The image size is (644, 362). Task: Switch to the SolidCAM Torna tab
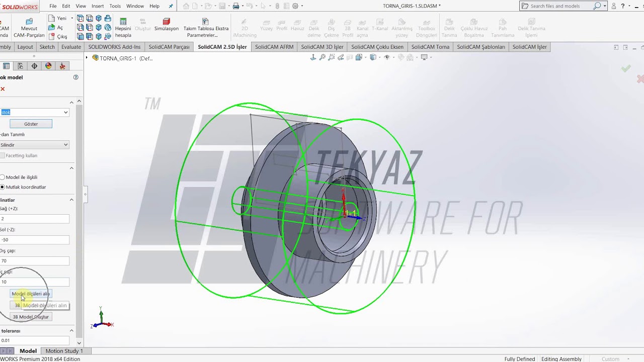(430, 47)
